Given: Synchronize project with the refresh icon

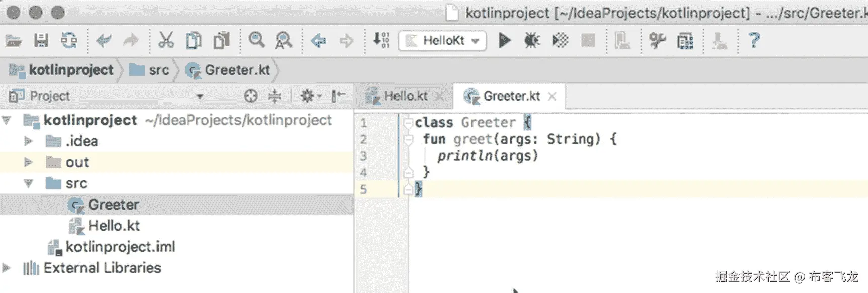Looking at the screenshot, I should click(69, 40).
